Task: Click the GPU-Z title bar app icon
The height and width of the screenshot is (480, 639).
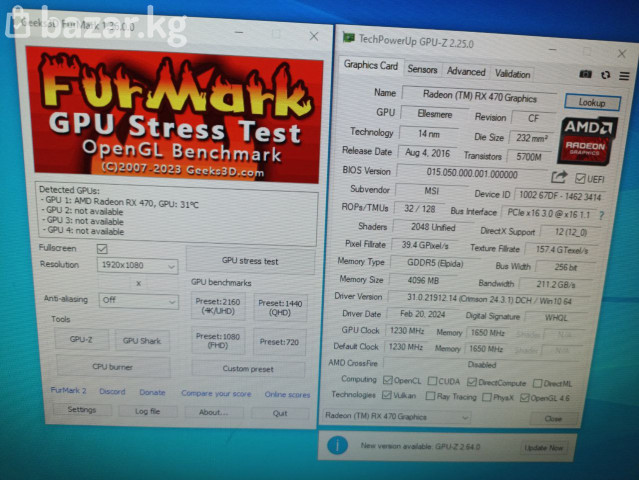Action: click(x=347, y=39)
